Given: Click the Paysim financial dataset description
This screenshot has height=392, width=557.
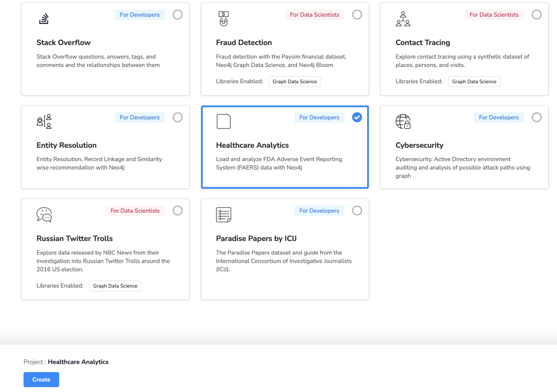Looking at the screenshot, I should (x=281, y=61).
